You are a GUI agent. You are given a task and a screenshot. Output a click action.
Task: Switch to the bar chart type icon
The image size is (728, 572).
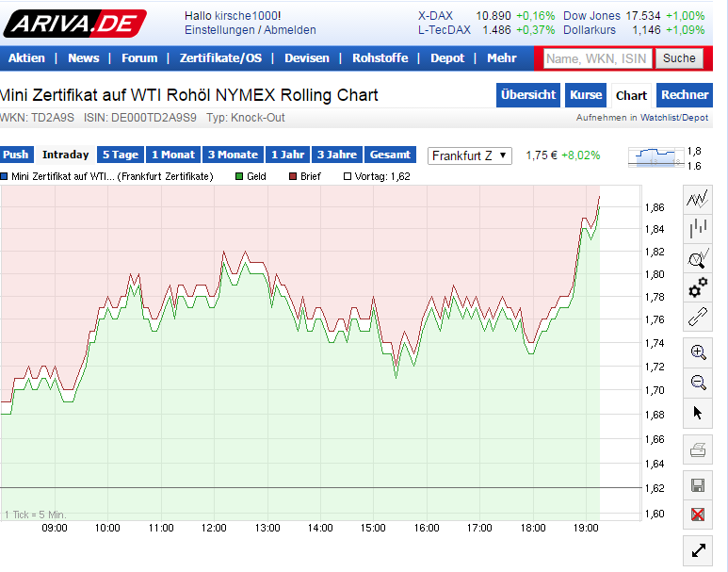coord(697,229)
